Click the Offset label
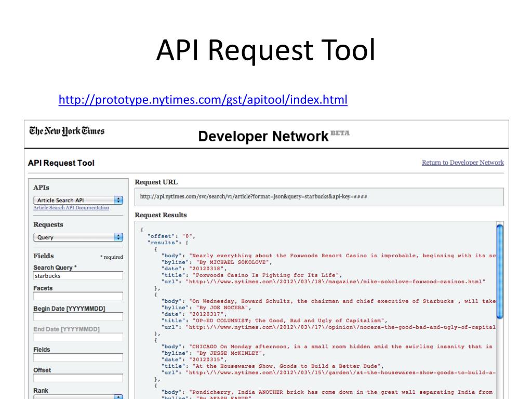 [42, 370]
